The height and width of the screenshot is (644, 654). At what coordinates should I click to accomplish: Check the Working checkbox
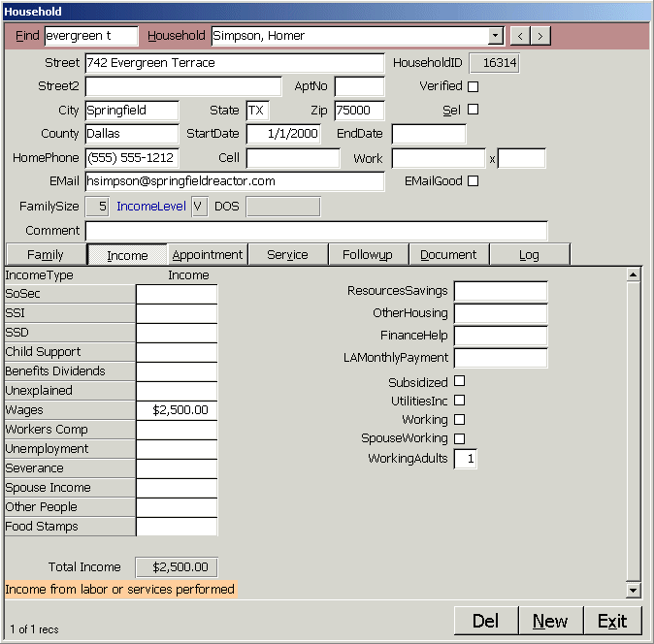[x=459, y=419]
